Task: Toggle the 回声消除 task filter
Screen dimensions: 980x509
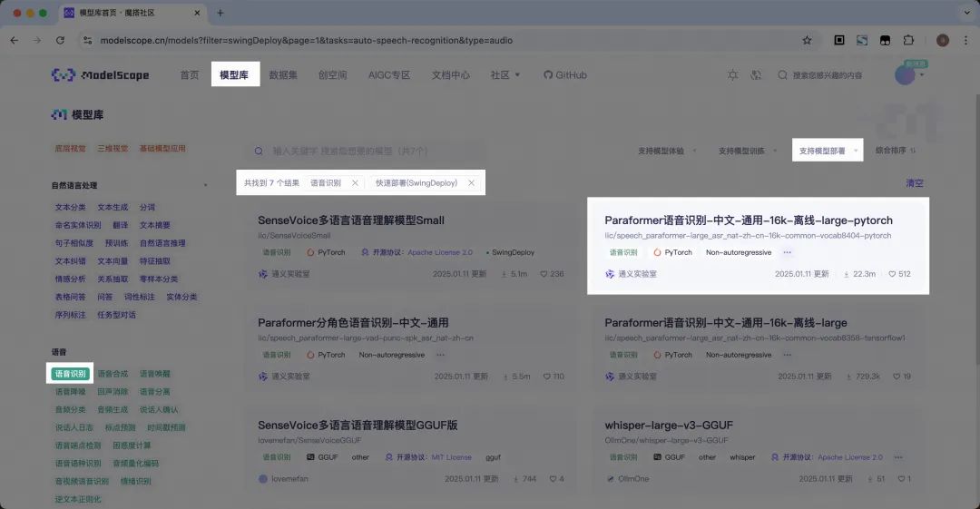Action: [113, 392]
